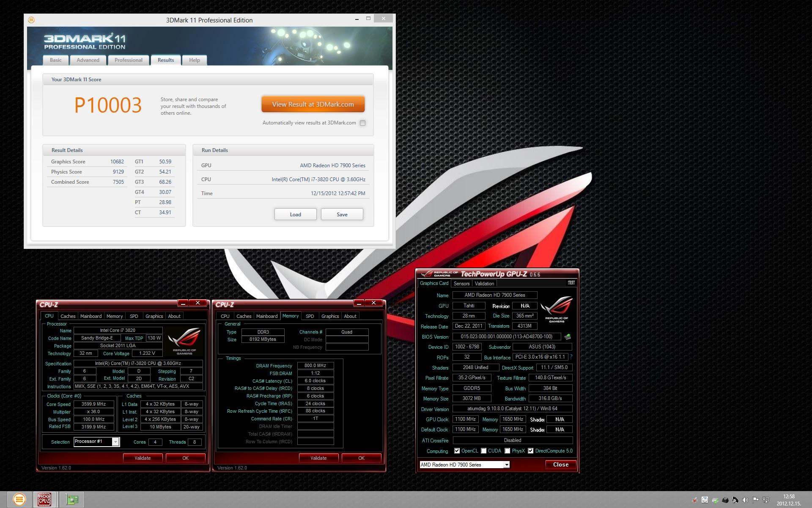Image resolution: width=812 pixels, height=508 pixels.
Task: Select the Results tab in 3DMark 11
Action: click(x=166, y=60)
